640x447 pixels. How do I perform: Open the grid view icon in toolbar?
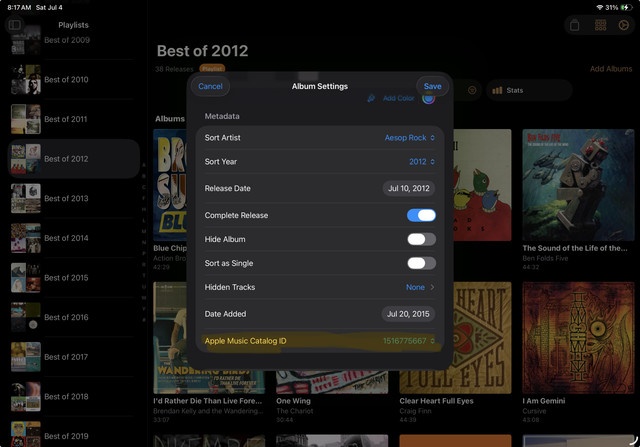(600, 25)
